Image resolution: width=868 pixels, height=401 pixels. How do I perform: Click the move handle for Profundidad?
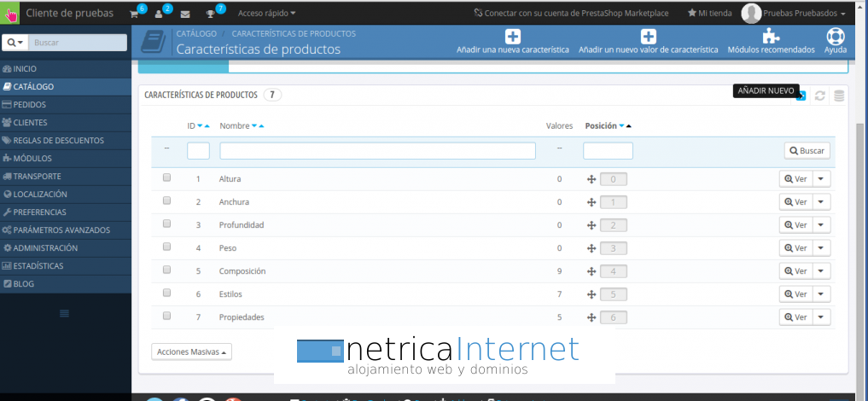pyautogui.click(x=591, y=225)
